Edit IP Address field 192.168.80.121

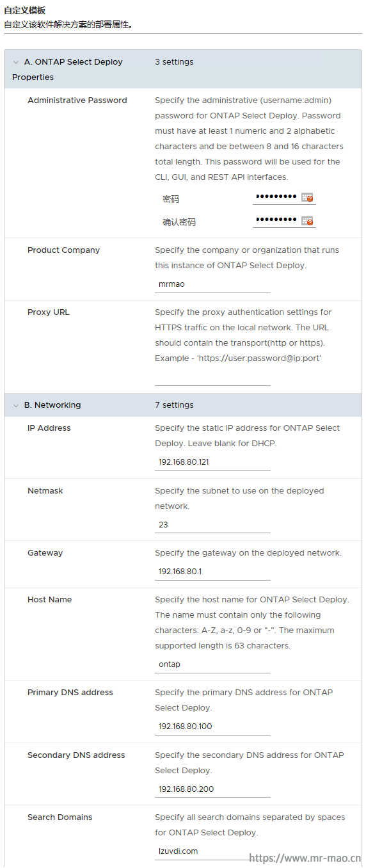212,462
